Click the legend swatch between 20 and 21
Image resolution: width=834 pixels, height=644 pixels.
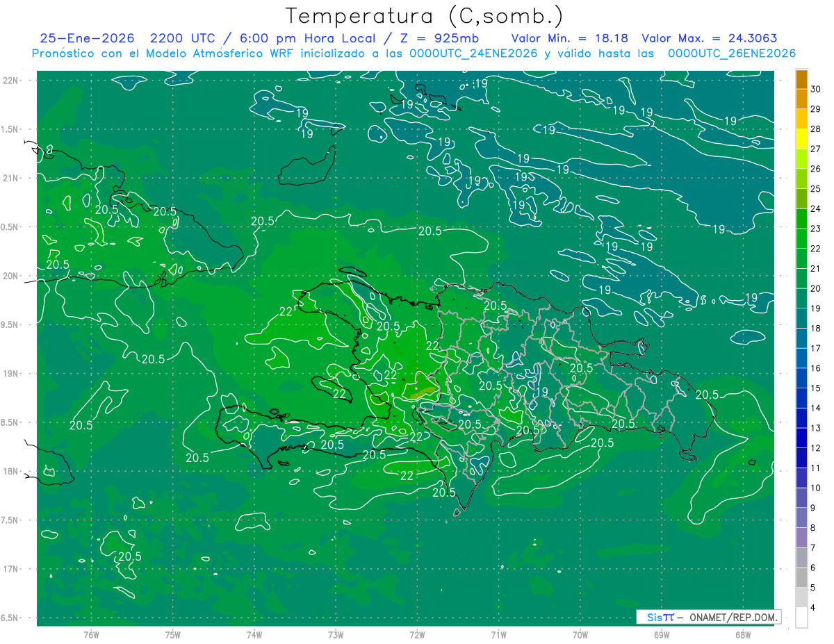pyautogui.click(x=801, y=279)
